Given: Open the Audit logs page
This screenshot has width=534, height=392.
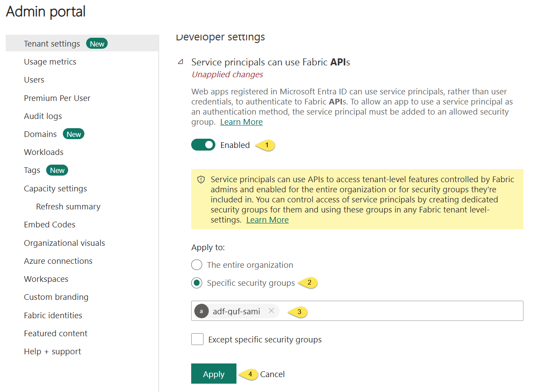Looking at the screenshot, I should [43, 116].
